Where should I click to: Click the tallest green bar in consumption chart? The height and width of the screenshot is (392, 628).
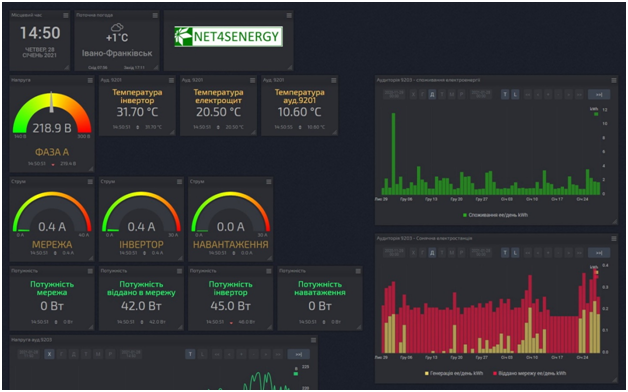394,154
